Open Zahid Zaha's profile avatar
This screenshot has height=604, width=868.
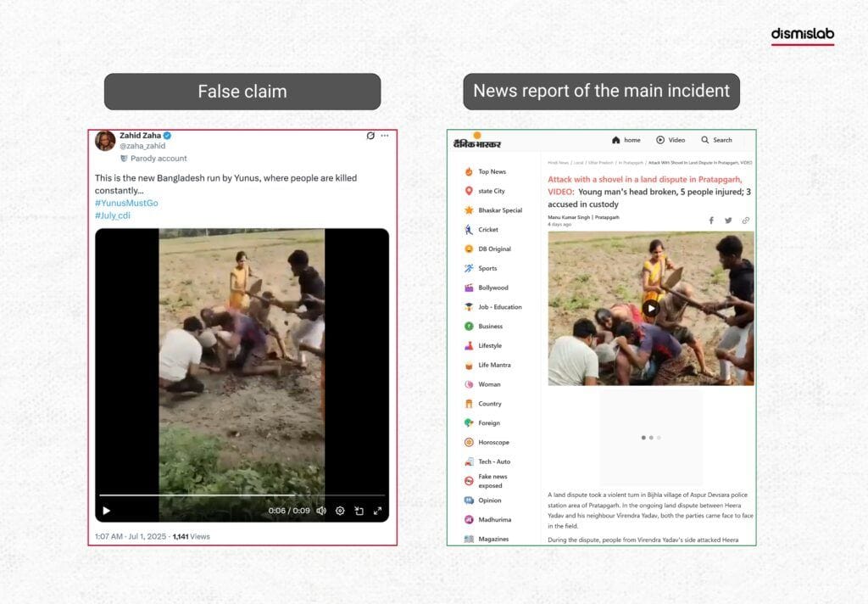pos(105,141)
